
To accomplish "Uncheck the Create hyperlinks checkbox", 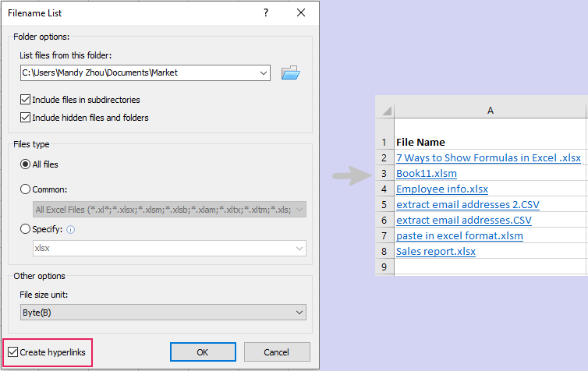I will pos(12,352).
